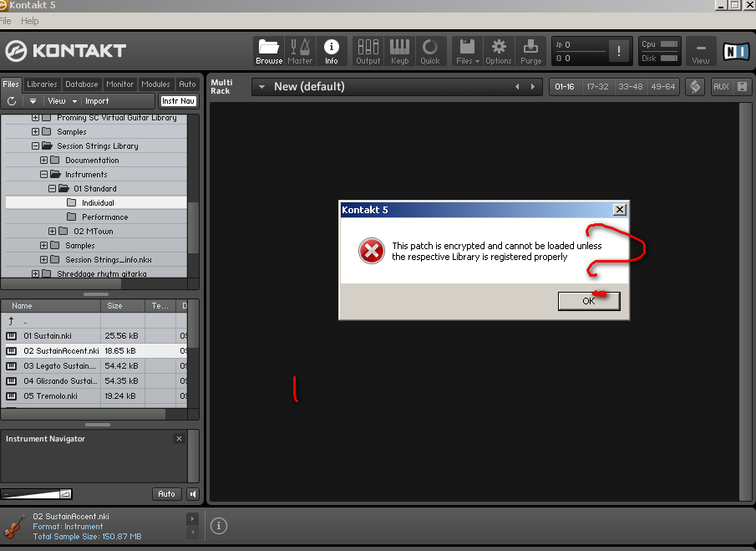Click the NI logo button
Screen dimensions: 756x551
tap(736, 51)
